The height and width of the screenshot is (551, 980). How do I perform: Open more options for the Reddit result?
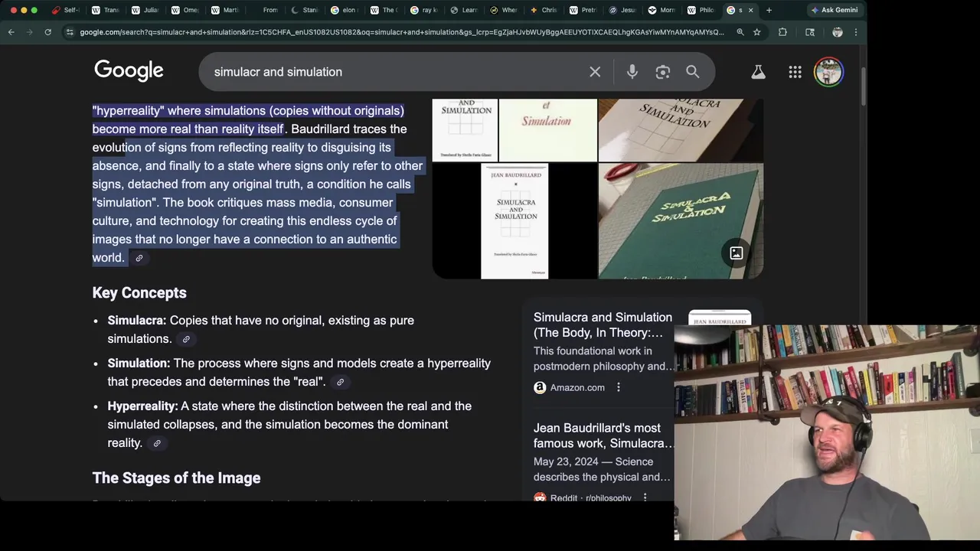click(x=645, y=497)
